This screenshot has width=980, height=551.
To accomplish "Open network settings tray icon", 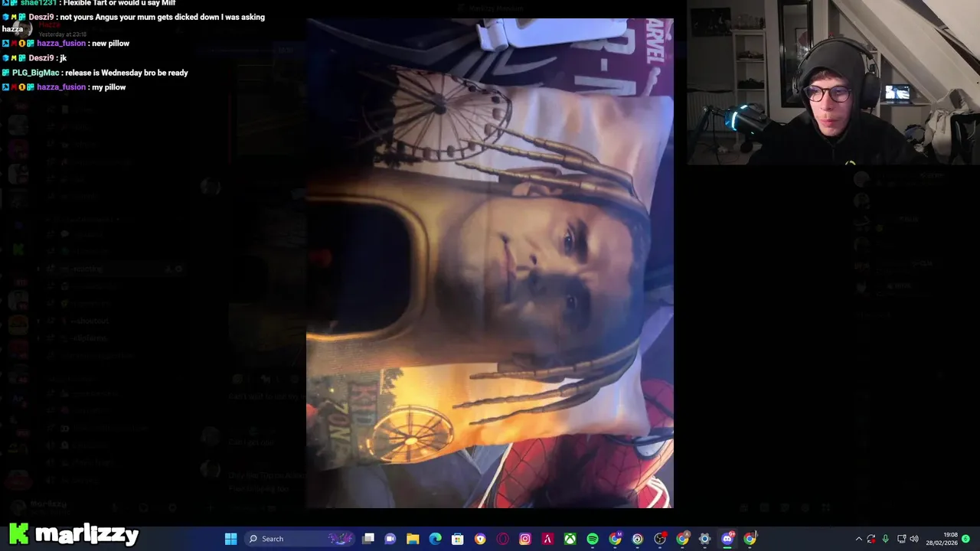I will [901, 539].
